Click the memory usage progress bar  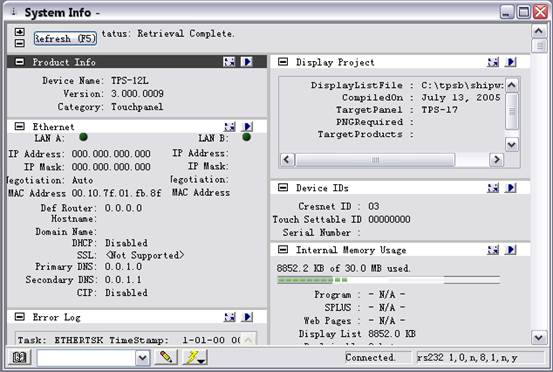point(388,280)
